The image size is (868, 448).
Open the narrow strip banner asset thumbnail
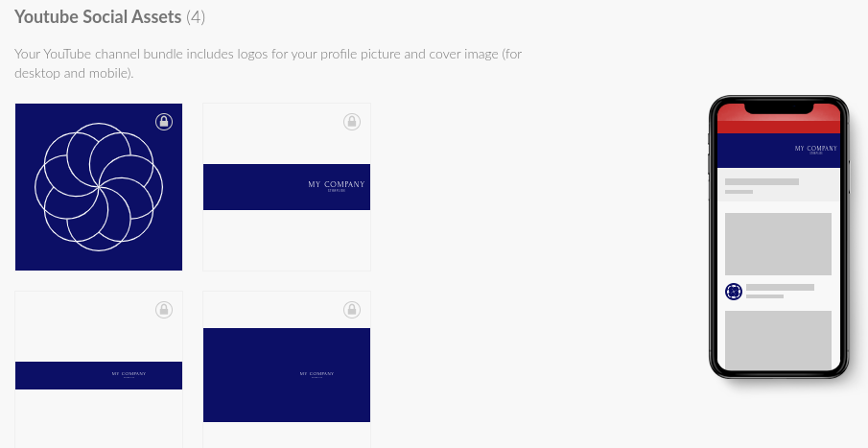[x=99, y=369]
